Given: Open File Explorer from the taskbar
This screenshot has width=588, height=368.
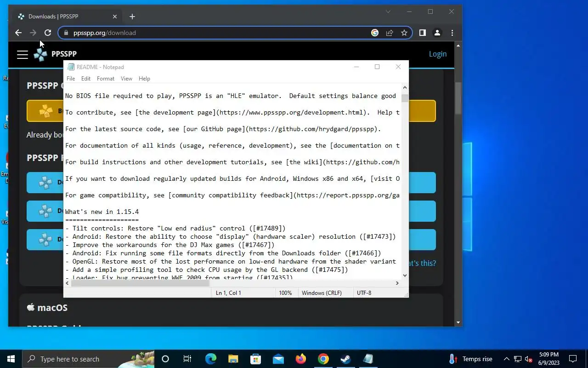Looking at the screenshot, I should pos(233,359).
